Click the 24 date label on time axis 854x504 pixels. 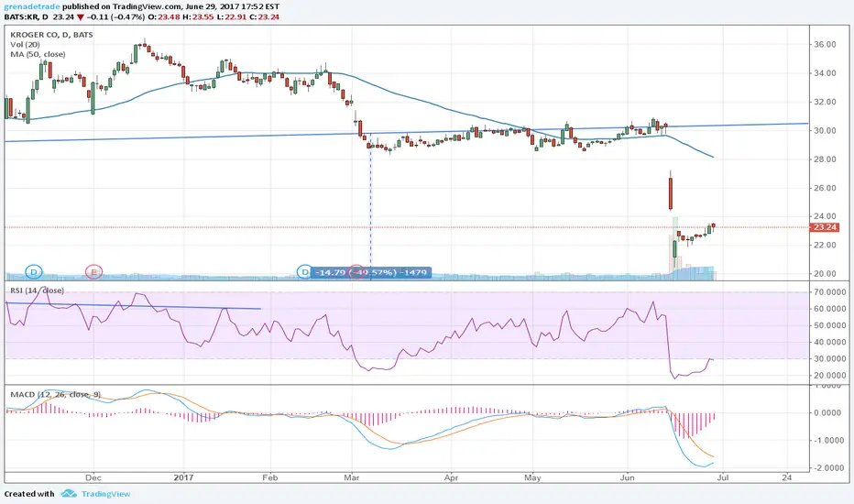click(x=787, y=477)
